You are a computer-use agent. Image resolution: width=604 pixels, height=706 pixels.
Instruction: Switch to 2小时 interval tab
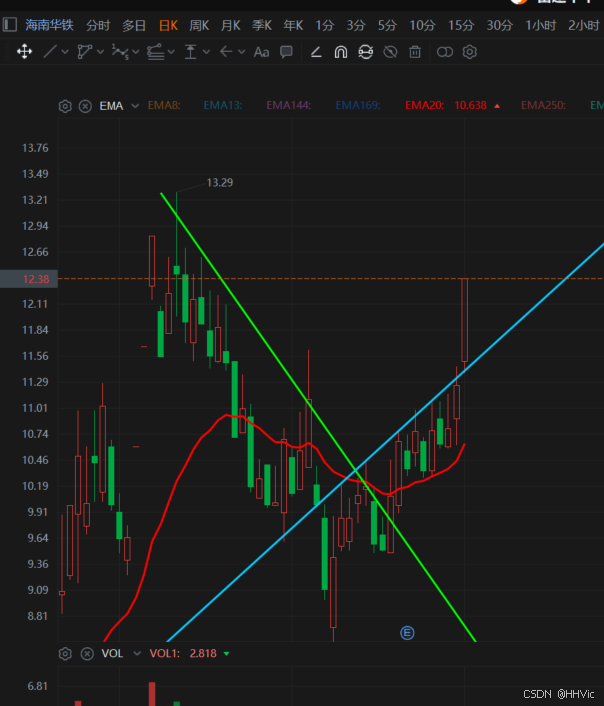click(x=584, y=25)
